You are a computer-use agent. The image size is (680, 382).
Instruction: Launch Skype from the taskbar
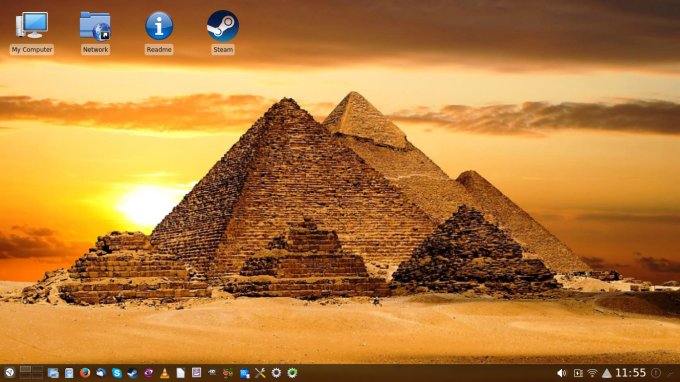point(117,373)
